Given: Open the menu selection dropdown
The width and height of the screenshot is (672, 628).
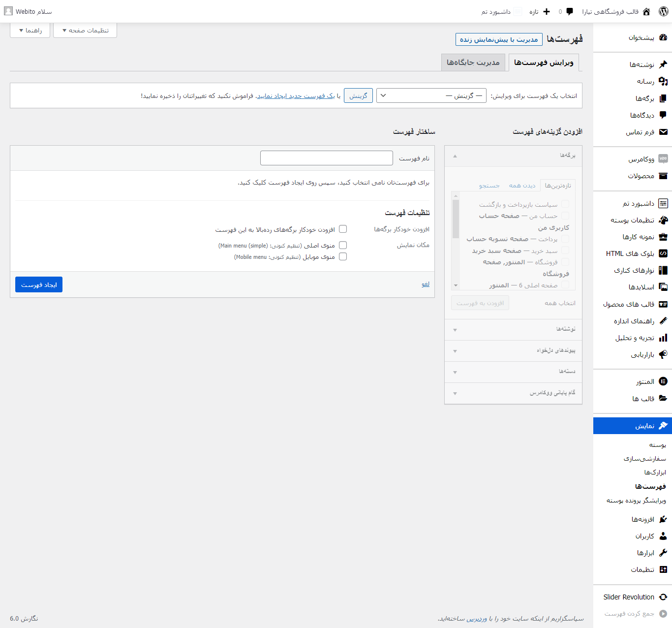Looking at the screenshot, I should 431,95.
